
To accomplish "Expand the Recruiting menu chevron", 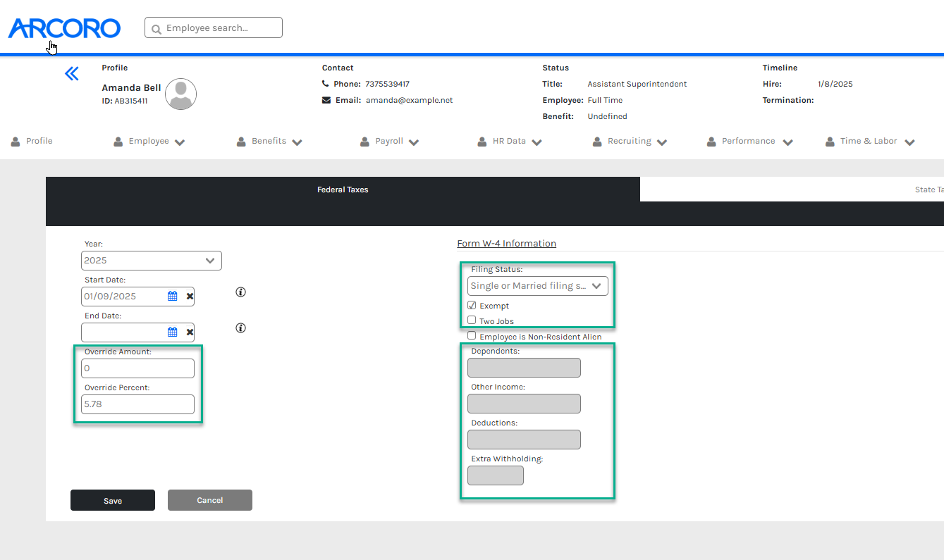I will pos(662,142).
